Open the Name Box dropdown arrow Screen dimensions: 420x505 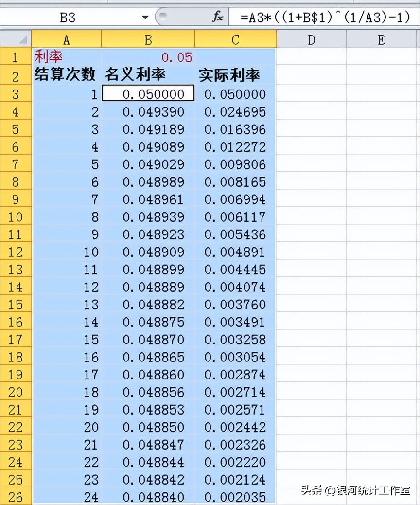[x=145, y=17]
